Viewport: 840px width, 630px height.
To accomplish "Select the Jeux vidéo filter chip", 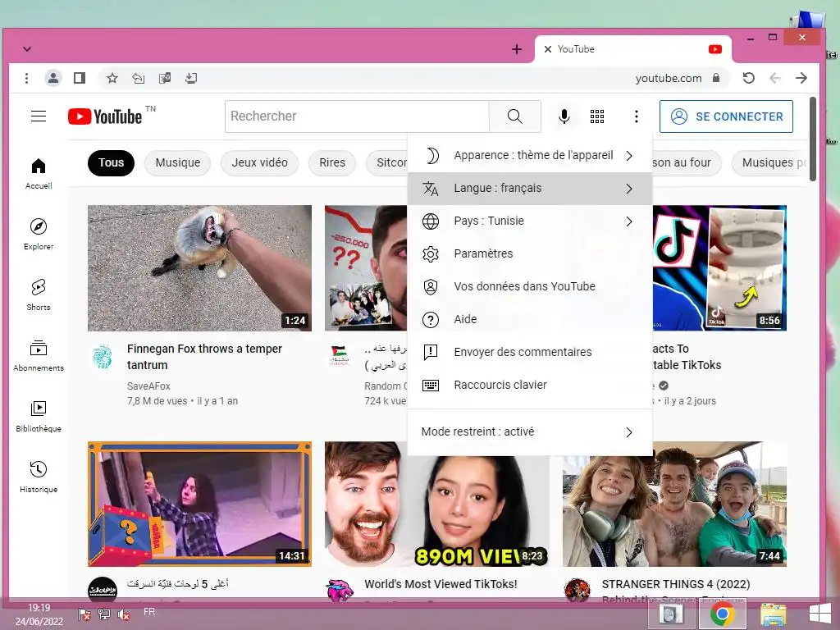I will (x=259, y=163).
